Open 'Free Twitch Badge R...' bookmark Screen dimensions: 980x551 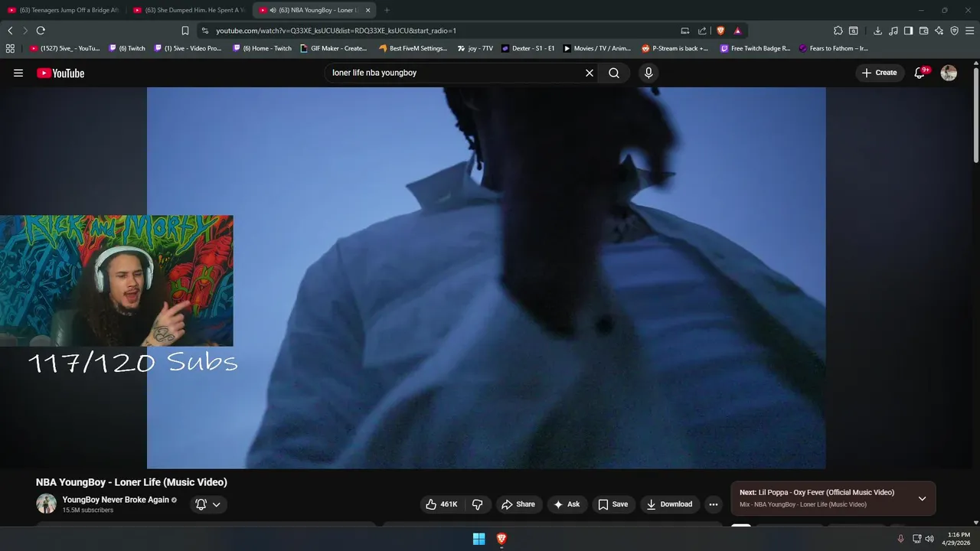pyautogui.click(x=756, y=48)
